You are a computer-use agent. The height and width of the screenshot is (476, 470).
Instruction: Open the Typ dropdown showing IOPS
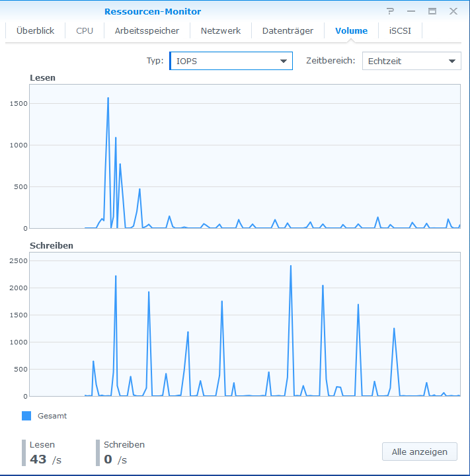231,61
